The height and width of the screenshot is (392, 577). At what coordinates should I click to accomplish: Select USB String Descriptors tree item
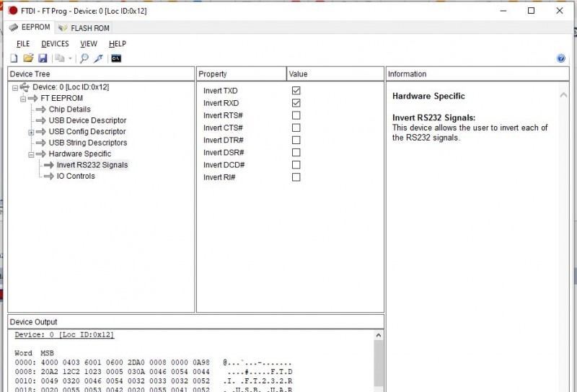tap(88, 143)
